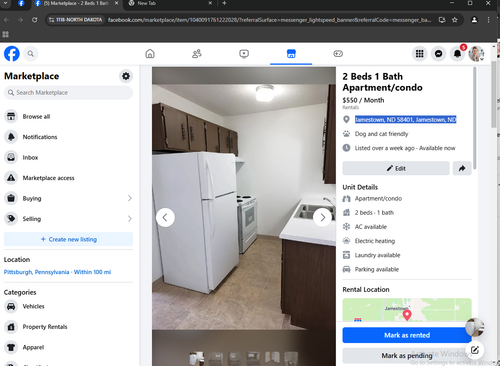The image size is (500, 366).
Task: Open the account profile picture menu
Action: (476, 54)
